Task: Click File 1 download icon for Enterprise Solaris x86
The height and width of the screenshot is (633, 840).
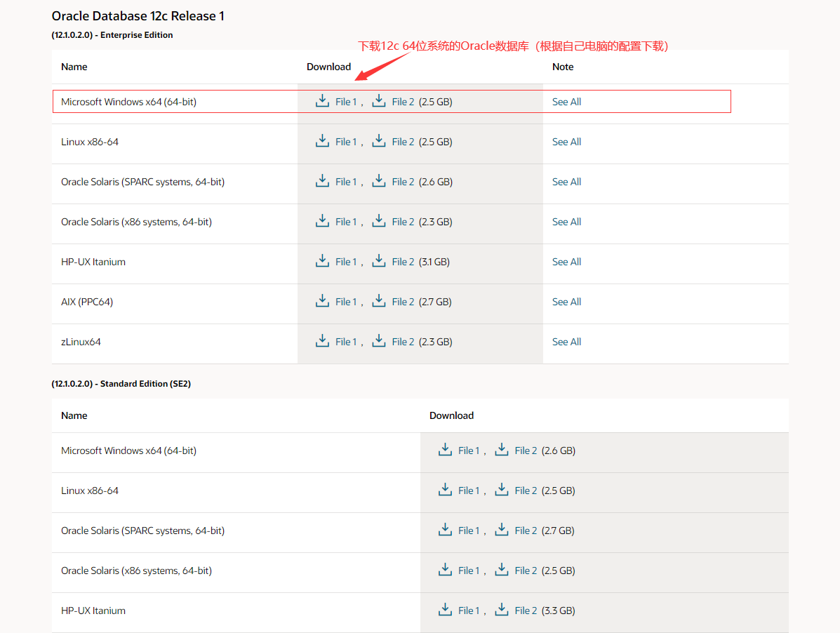Action: click(322, 220)
